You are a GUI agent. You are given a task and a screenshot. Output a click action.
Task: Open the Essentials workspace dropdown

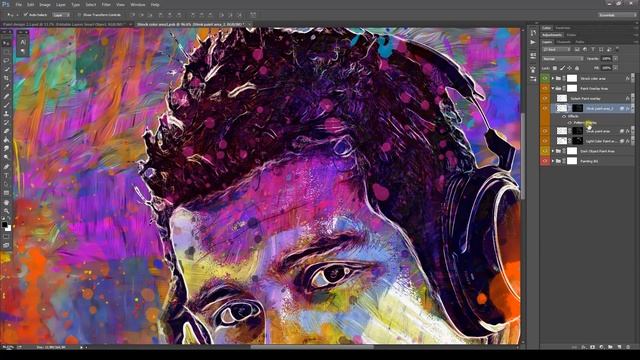point(617,15)
